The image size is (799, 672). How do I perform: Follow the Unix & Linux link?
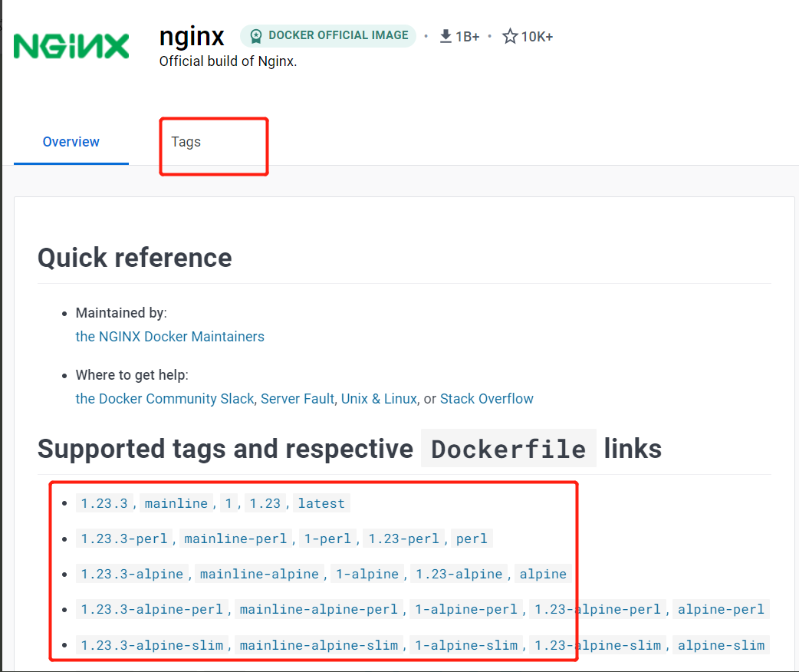(379, 399)
